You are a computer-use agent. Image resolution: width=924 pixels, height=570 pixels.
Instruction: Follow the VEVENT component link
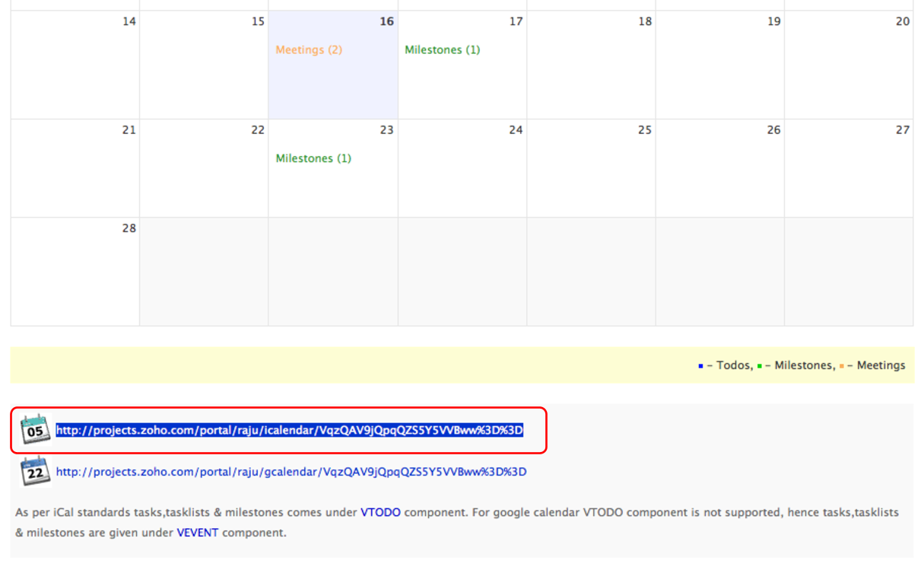pos(197,533)
